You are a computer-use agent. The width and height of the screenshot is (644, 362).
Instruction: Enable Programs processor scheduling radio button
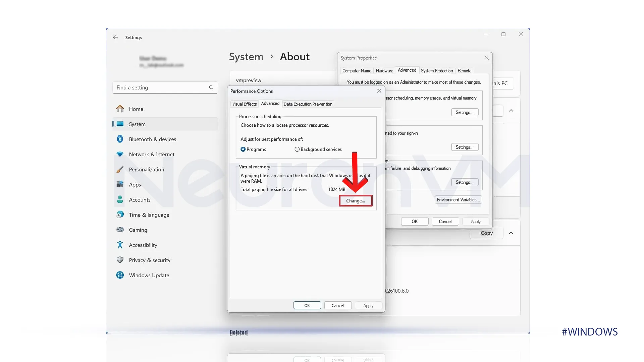pyautogui.click(x=243, y=149)
